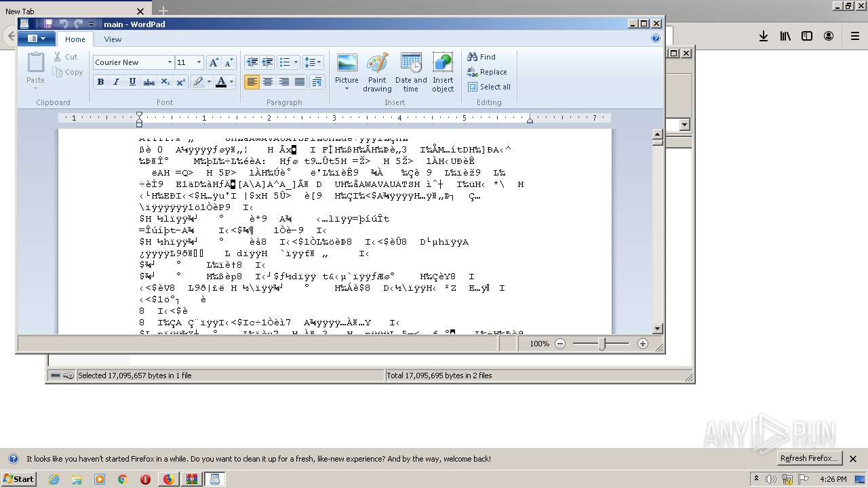Click the Opera icon on the taskbar
The height and width of the screenshot is (488, 868).
click(145, 479)
